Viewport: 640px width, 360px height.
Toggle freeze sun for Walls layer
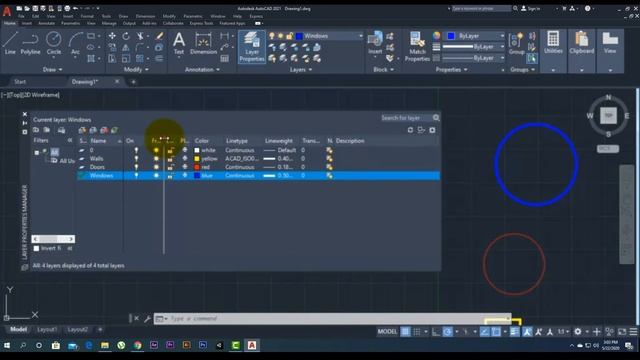point(156,158)
